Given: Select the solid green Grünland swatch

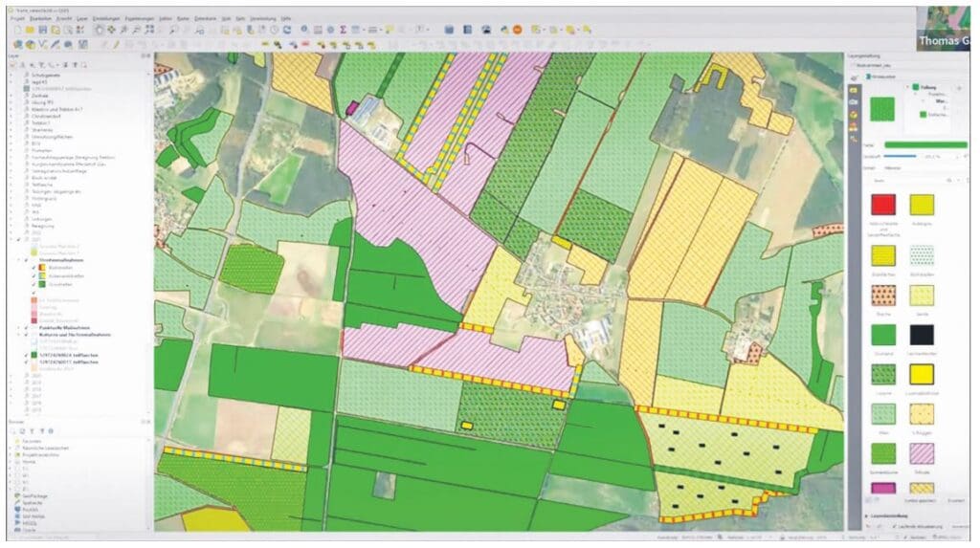Looking at the screenshot, I should pyautogui.click(x=883, y=335).
